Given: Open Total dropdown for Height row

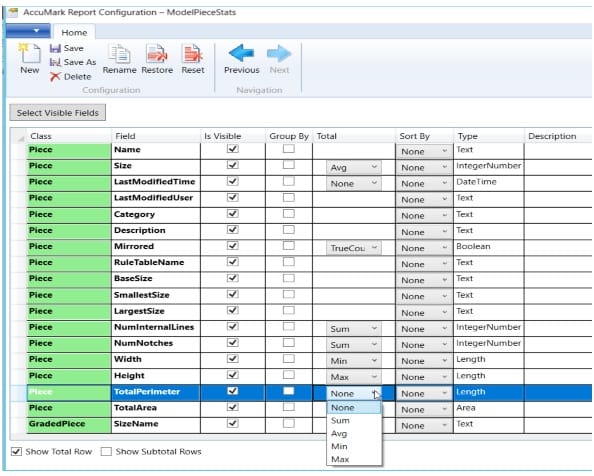Looking at the screenshot, I should [353, 377].
